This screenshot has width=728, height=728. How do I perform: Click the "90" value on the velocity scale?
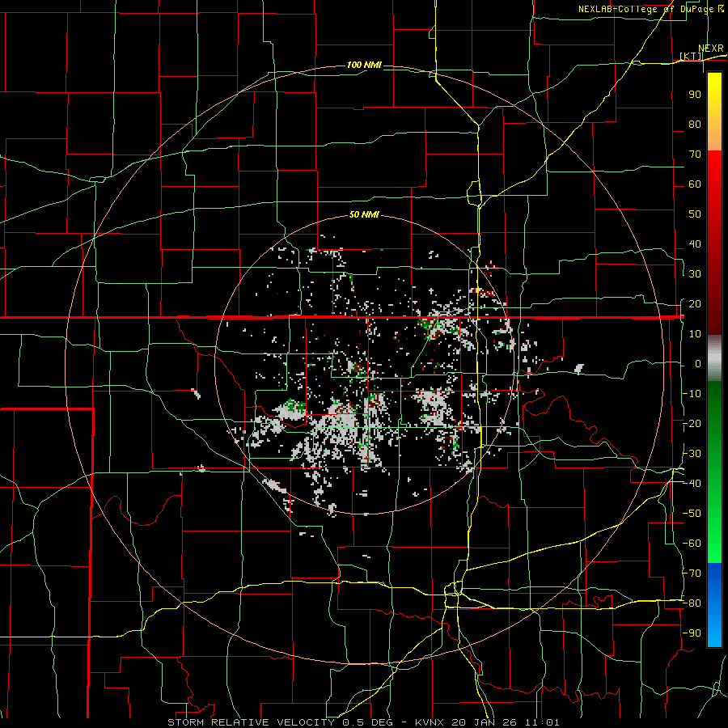pyautogui.click(x=695, y=95)
